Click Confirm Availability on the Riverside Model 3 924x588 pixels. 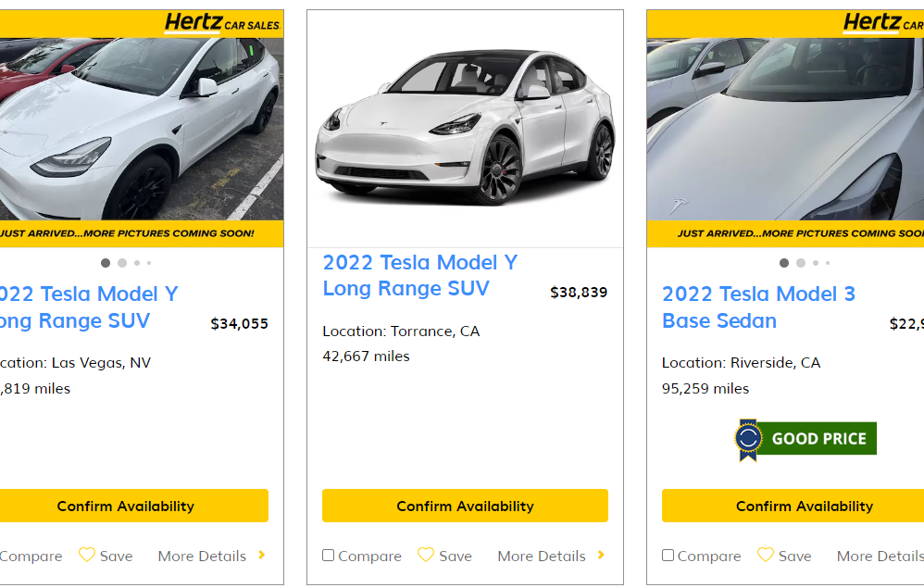pos(805,506)
